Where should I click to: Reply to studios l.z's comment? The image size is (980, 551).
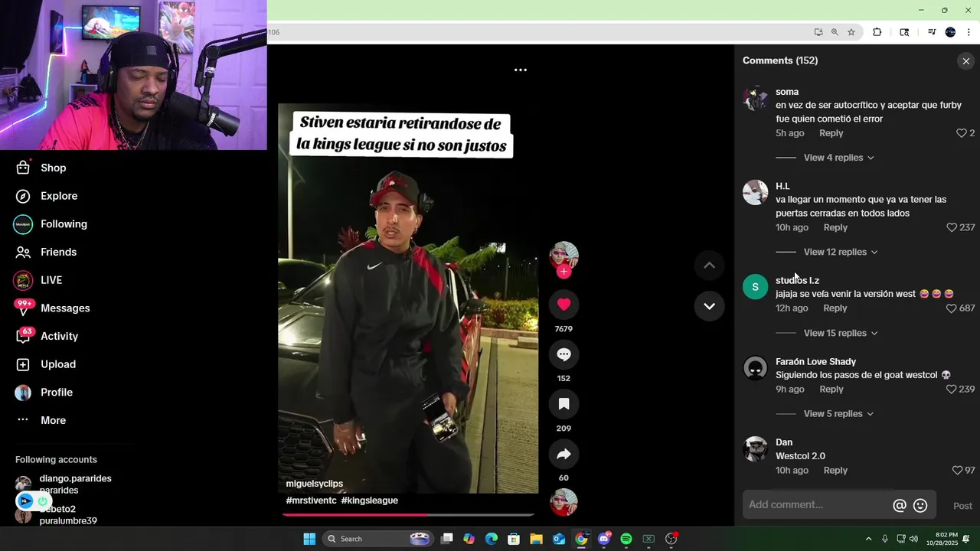[x=835, y=308]
